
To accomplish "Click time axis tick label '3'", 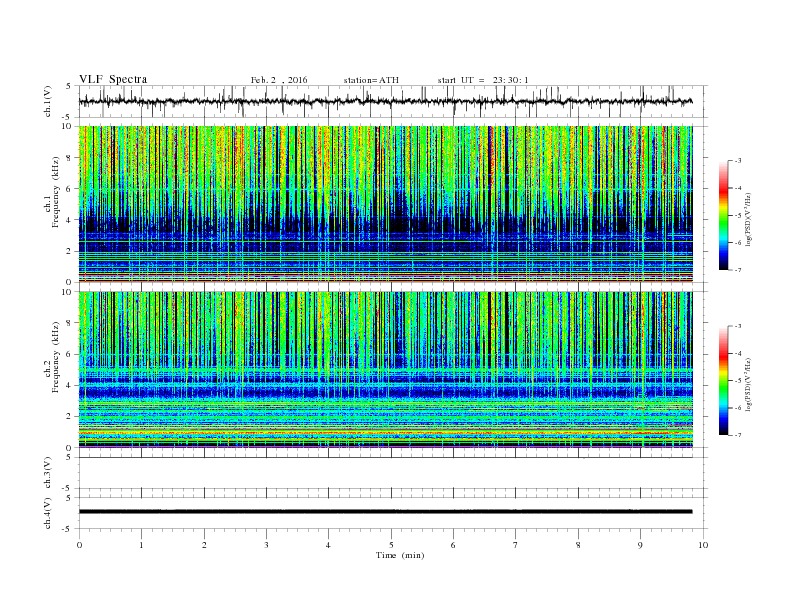I will point(266,545).
